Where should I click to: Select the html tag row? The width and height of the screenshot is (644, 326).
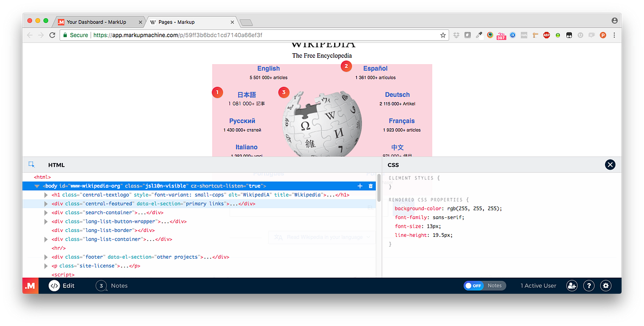point(199,177)
